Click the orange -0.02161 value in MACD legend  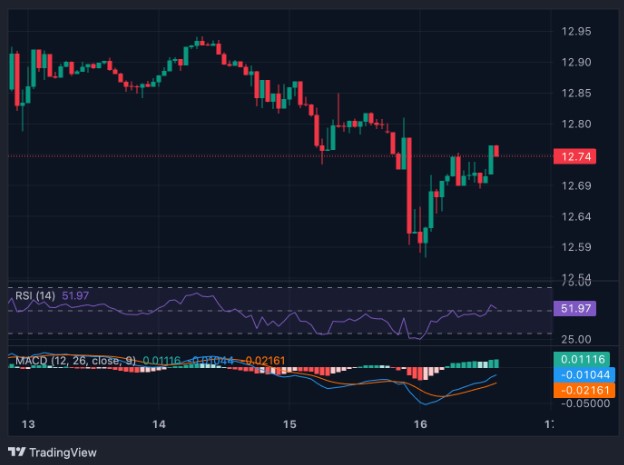pos(265,361)
